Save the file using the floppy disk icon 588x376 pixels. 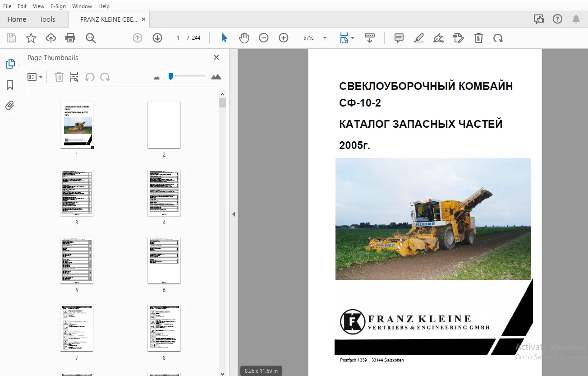point(11,38)
